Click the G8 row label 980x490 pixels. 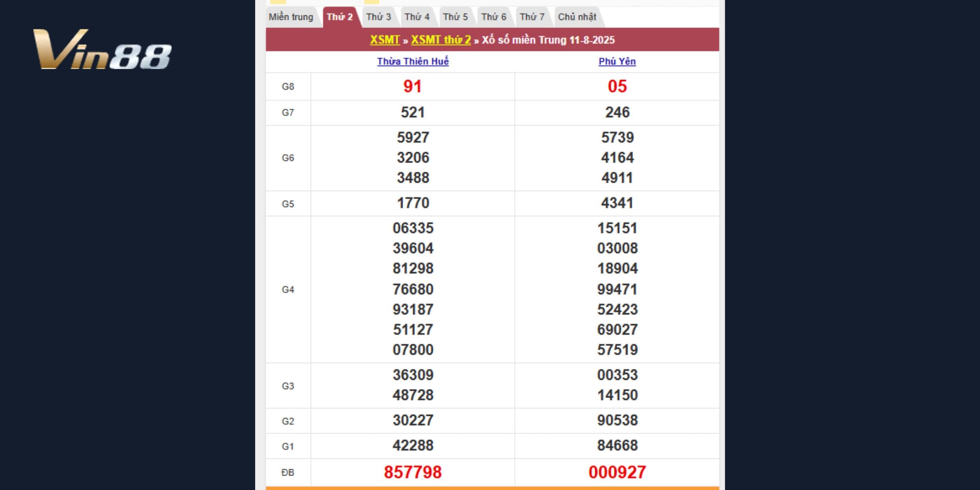click(x=288, y=87)
